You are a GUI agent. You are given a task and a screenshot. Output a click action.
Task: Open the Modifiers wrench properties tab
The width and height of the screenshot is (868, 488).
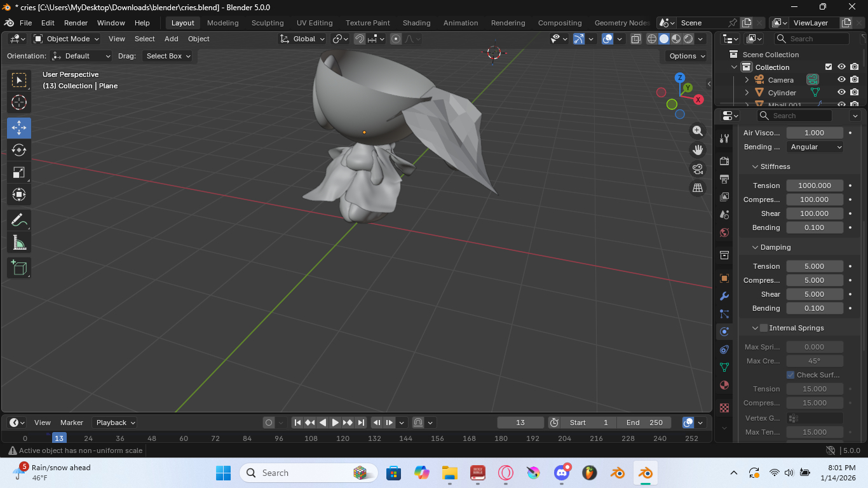(x=724, y=296)
